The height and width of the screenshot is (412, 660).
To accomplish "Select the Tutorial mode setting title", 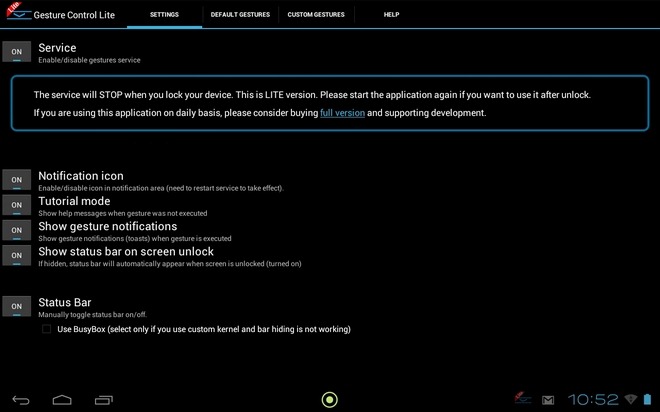I will point(74,201).
